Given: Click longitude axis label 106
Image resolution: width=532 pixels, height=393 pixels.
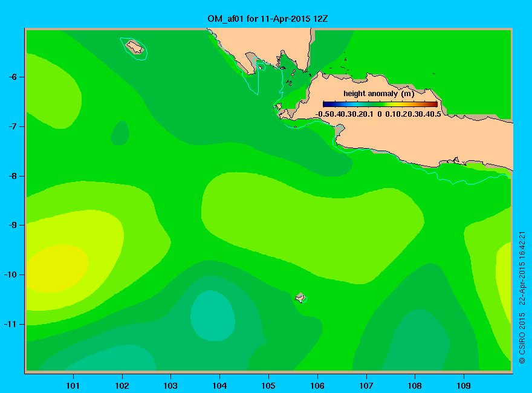Looking at the screenshot, I should pos(317,386).
